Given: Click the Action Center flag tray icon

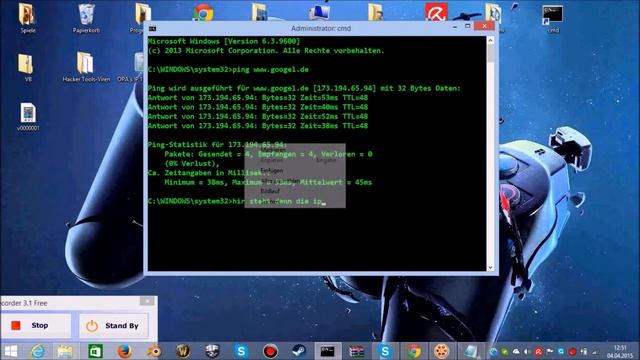Looking at the screenshot, I should [550, 351].
